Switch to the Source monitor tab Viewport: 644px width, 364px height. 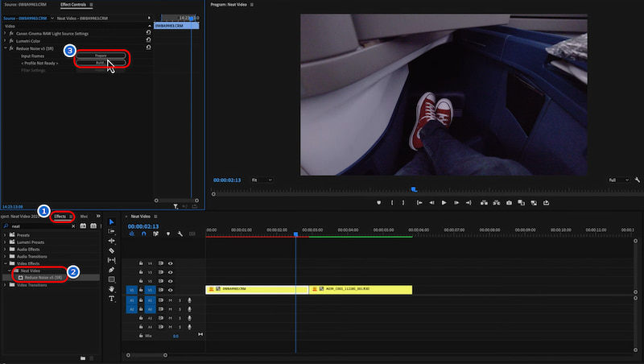coord(26,5)
